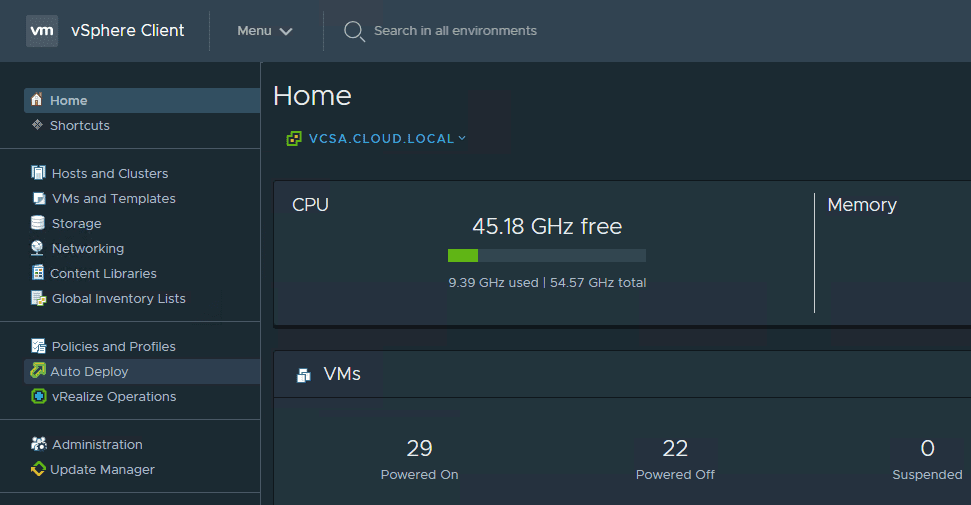Click the CPU usage progress bar

(x=546, y=256)
